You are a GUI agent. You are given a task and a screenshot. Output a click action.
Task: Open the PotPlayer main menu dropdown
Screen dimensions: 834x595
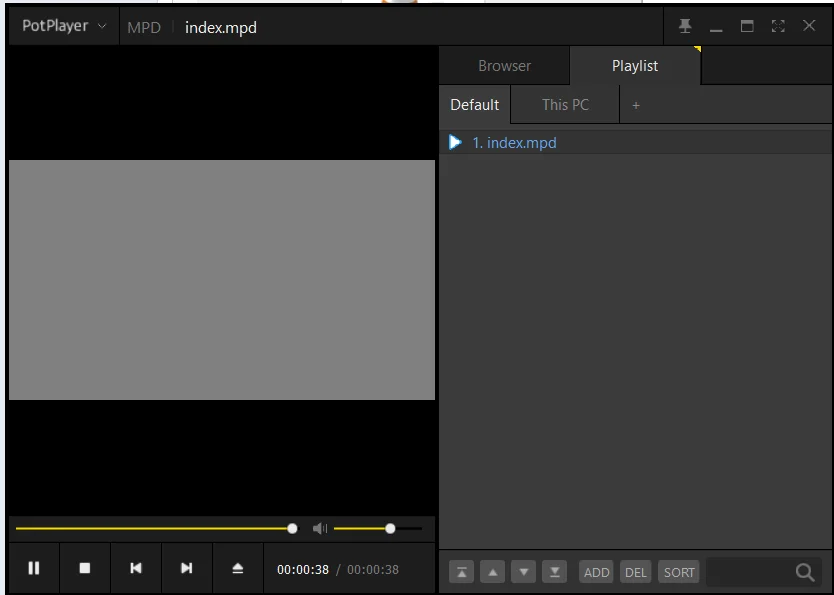(x=64, y=26)
